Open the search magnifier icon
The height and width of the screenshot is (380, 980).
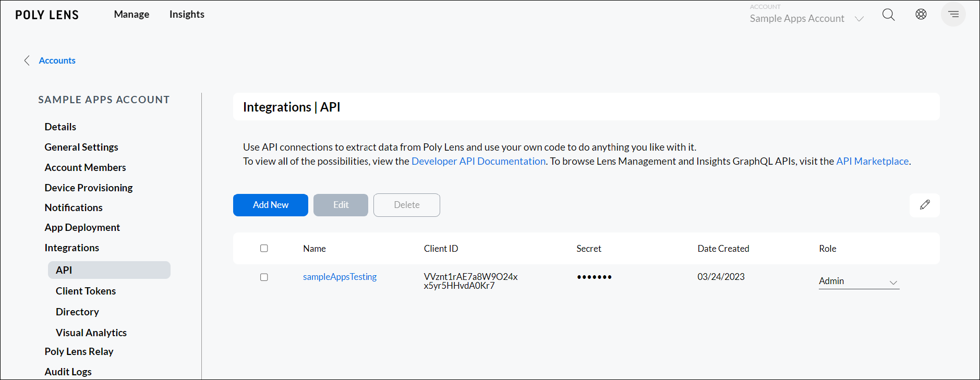point(888,15)
